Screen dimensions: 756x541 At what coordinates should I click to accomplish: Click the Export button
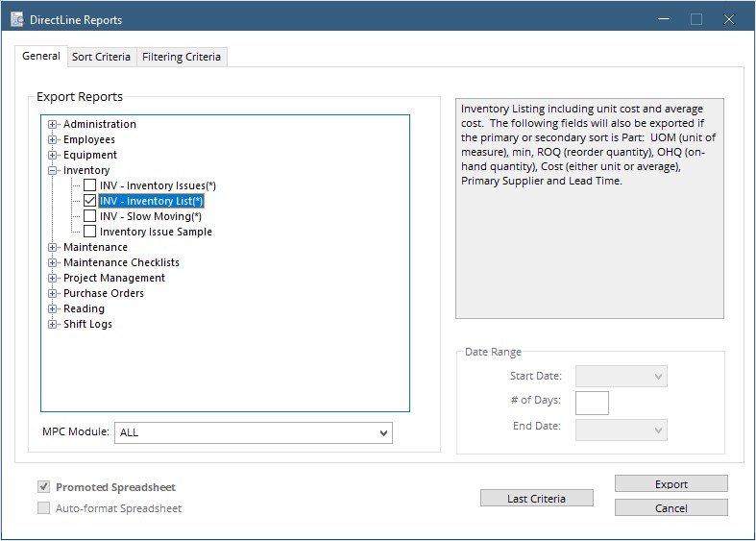click(671, 484)
